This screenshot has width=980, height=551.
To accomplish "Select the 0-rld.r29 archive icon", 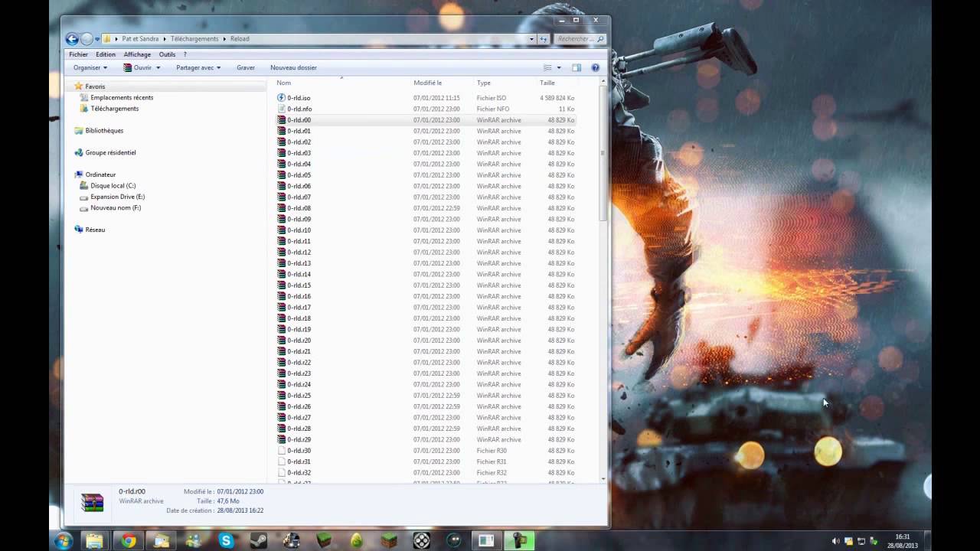I will pos(281,439).
